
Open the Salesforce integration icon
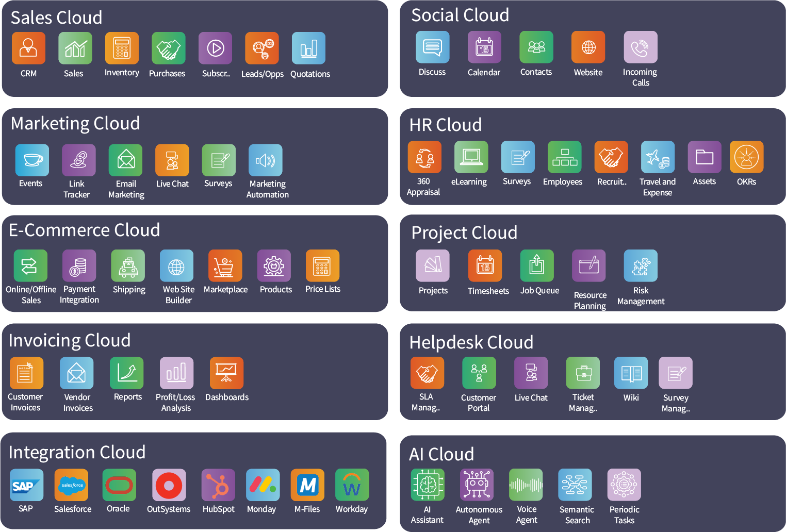click(71, 485)
